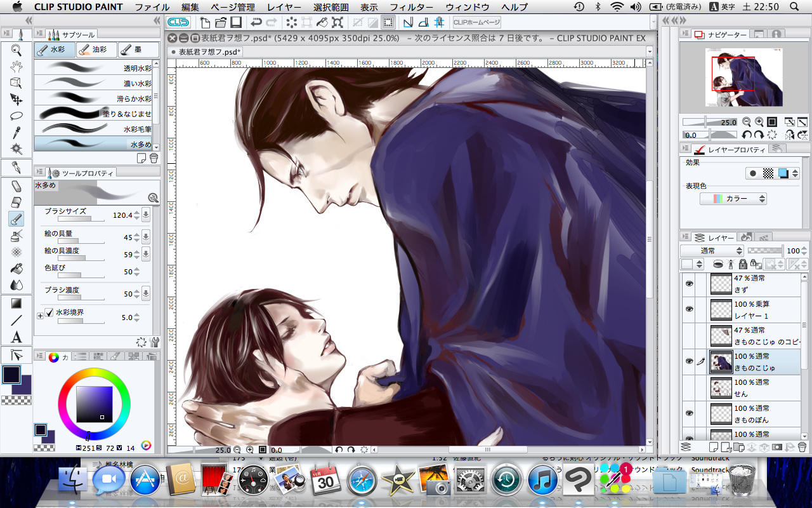The height and width of the screenshot is (508, 812).
Task: Click Navigator zoom out magnifier icon
Action: (x=747, y=122)
